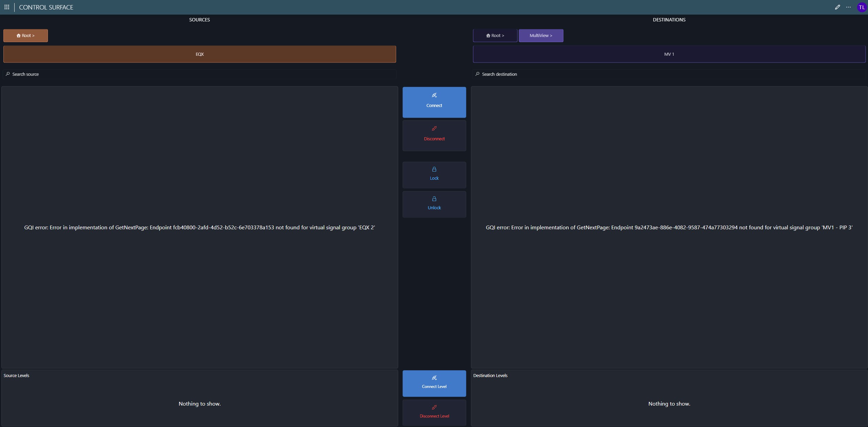Select the MV 1 destination group
868x427 pixels.
pos(669,54)
